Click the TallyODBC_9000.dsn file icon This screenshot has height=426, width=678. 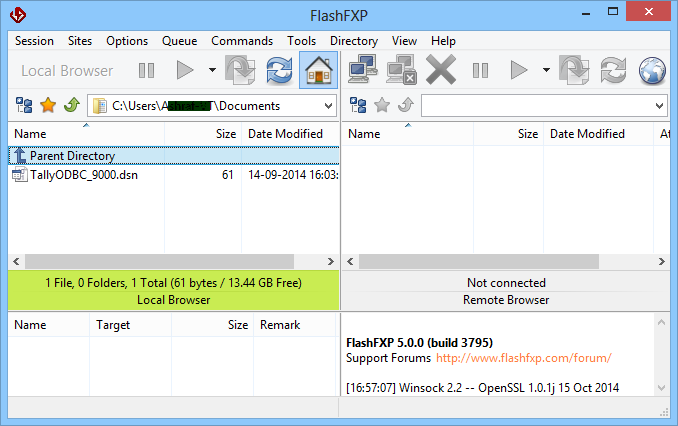(x=19, y=175)
